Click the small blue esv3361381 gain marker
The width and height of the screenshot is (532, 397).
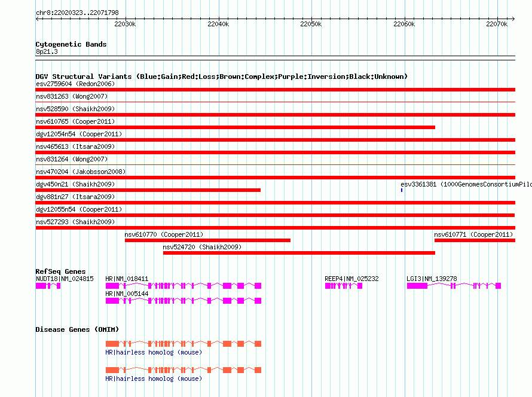(402, 190)
